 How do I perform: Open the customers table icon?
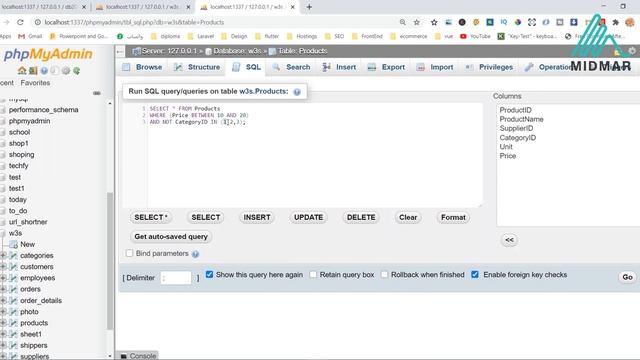(x=13, y=267)
